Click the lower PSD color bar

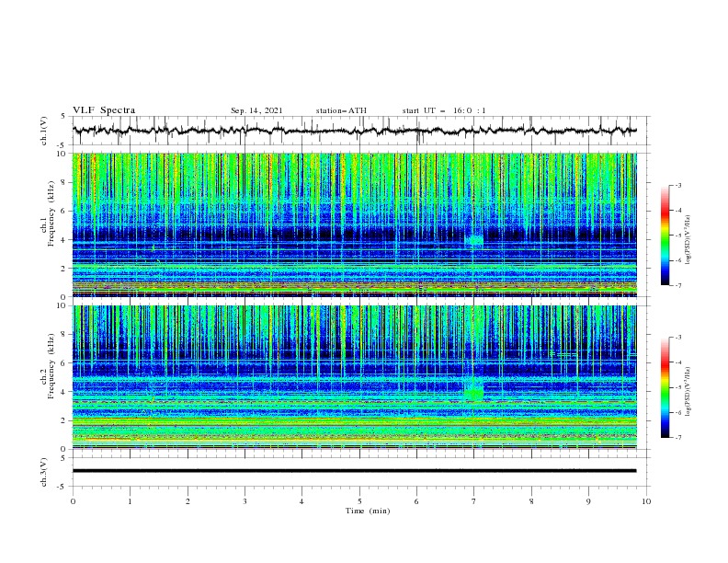click(665, 387)
